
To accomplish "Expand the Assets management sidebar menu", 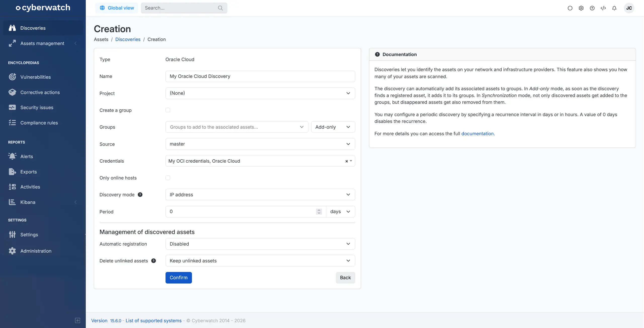I will (42, 43).
